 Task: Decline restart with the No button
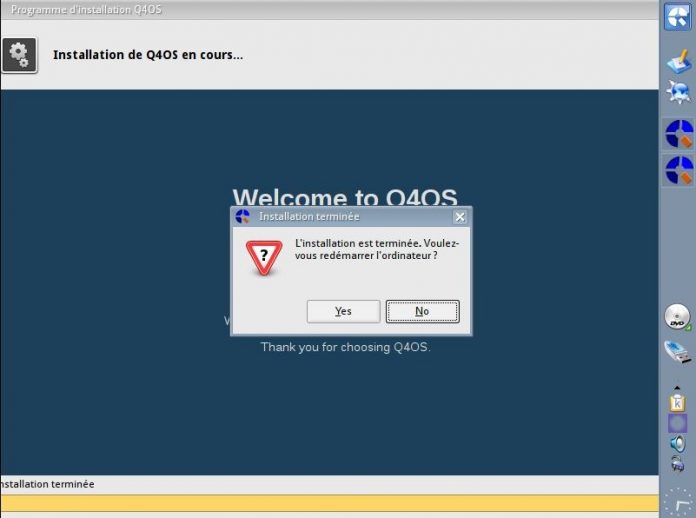[x=422, y=311]
